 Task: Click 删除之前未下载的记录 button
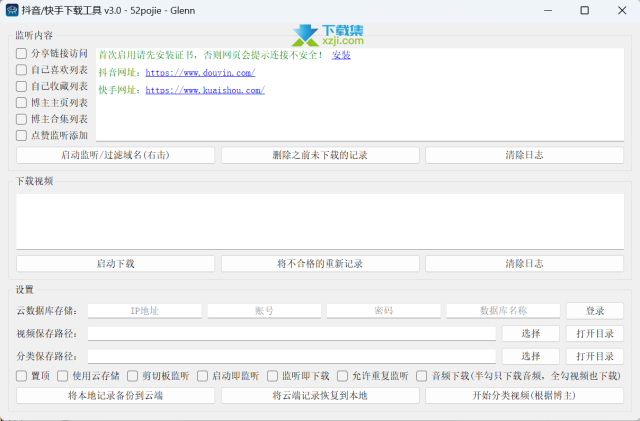click(320, 155)
